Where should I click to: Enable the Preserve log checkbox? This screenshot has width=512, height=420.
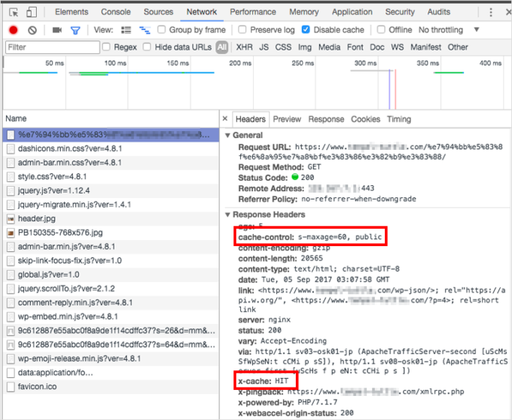click(242, 29)
